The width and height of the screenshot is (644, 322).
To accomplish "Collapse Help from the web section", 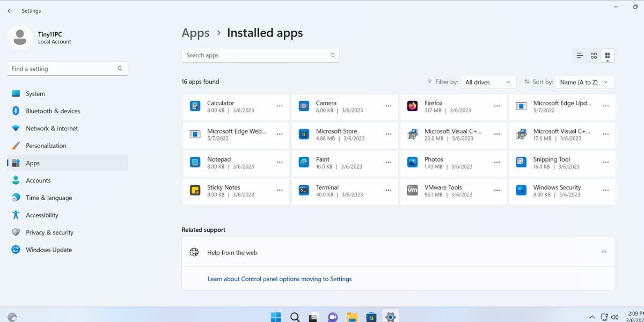I will coord(604,252).
